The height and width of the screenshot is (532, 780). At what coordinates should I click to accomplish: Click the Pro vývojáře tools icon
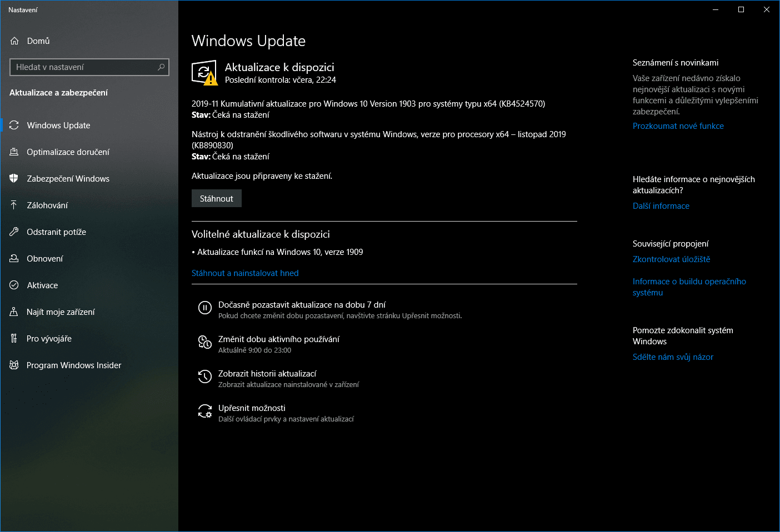(14, 339)
